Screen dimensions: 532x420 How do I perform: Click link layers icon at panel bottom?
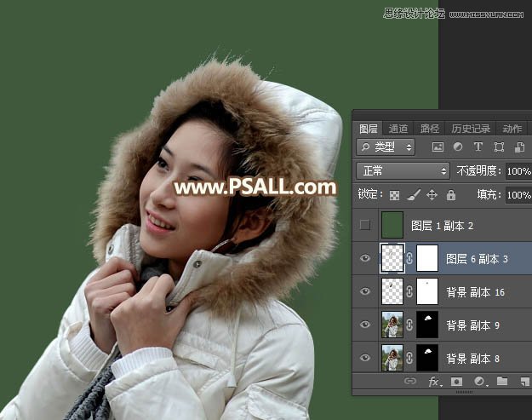[410, 382]
